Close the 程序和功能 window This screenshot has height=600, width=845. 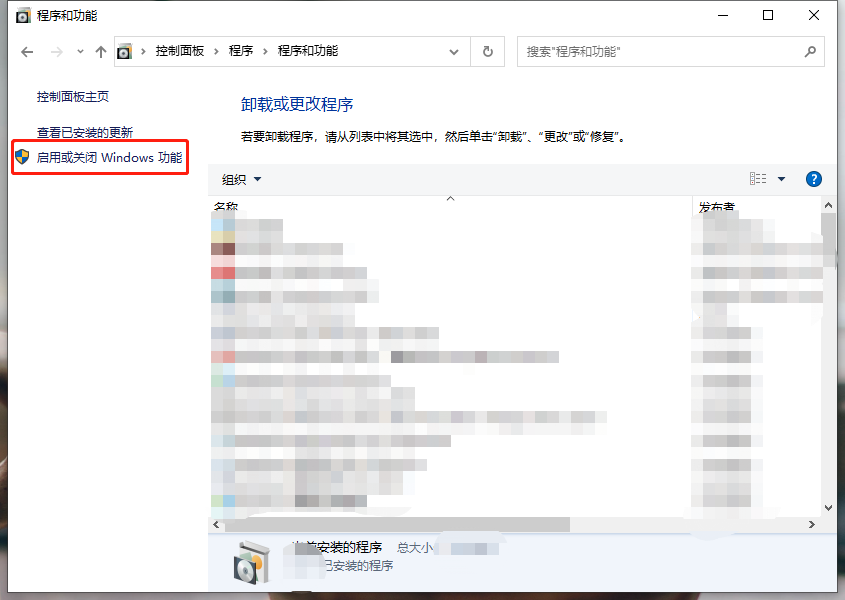(x=814, y=16)
